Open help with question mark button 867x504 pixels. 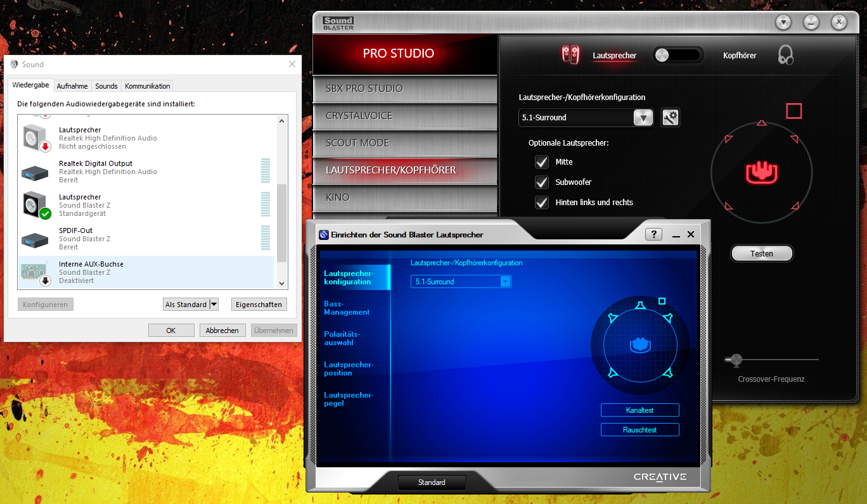coord(653,234)
